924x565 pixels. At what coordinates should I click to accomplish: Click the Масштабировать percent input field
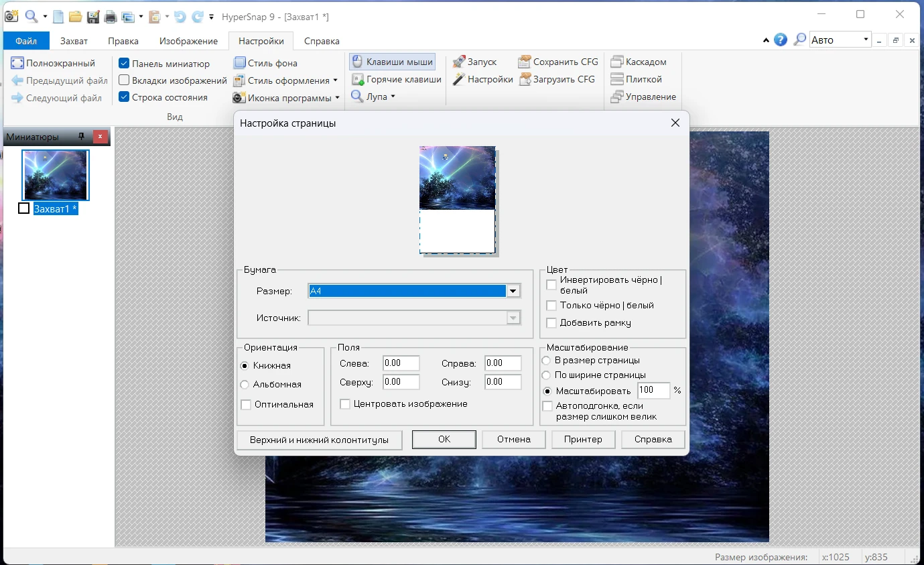653,391
